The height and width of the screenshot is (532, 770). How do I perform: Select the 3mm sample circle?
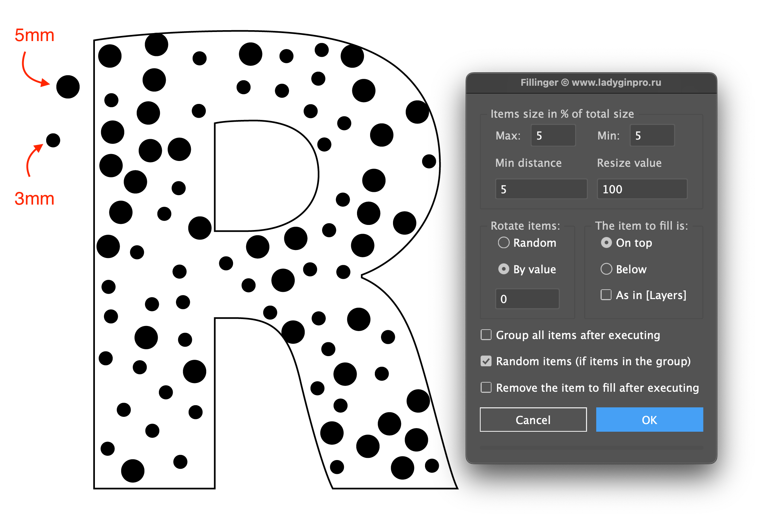(x=53, y=140)
